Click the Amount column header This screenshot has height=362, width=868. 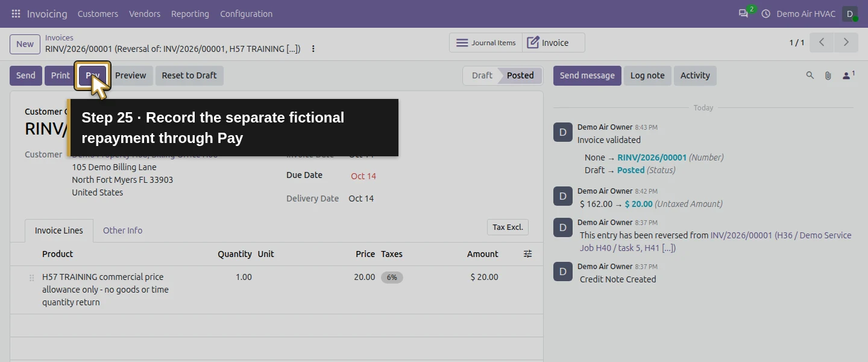tap(483, 254)
